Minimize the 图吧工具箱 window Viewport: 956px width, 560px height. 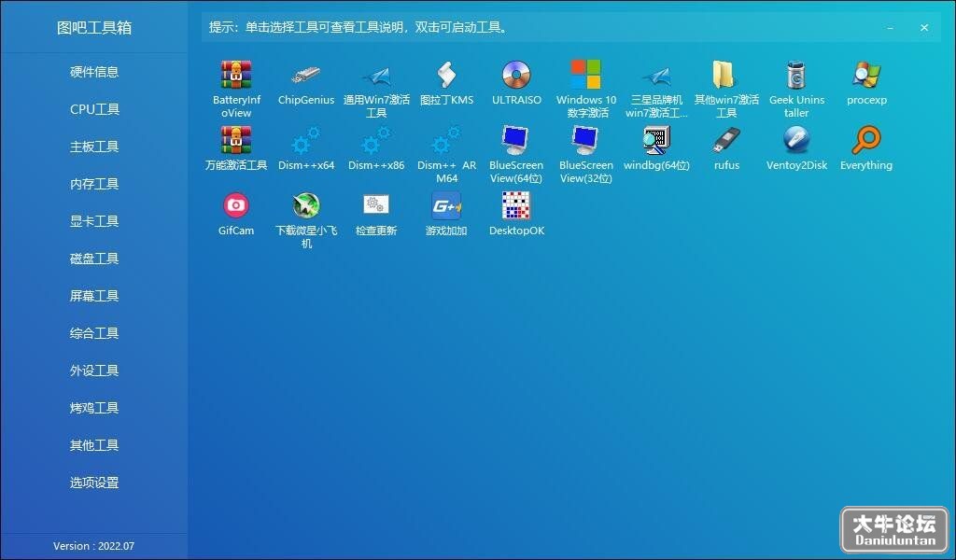pyautogui.click(x=891, y=28)
